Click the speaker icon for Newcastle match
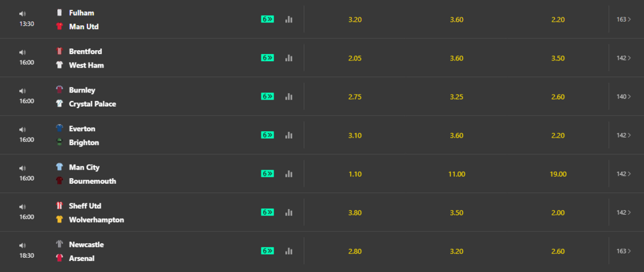The image size is (644, 272). tap(23, 246)
